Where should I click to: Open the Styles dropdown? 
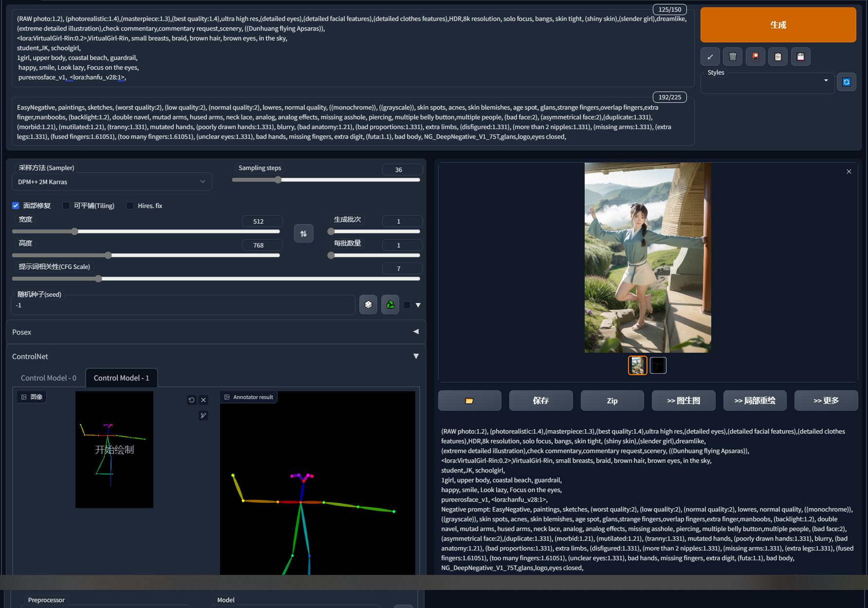pos(767,81)
